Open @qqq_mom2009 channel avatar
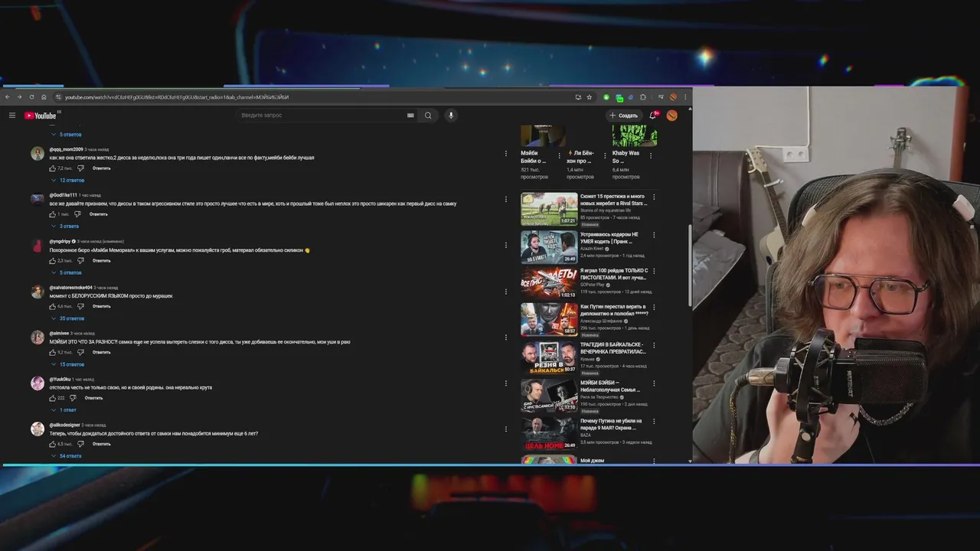Viewport: 980px width, 551px height. tap(37, 154)
